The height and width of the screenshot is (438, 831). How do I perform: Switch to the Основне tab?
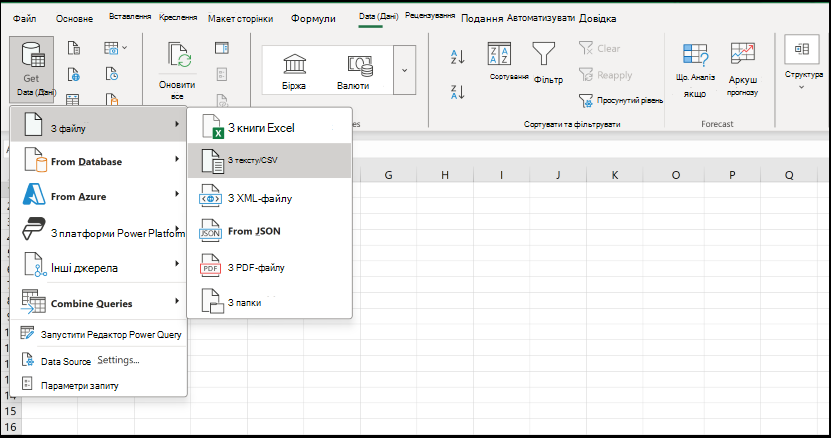pos(74,18)
